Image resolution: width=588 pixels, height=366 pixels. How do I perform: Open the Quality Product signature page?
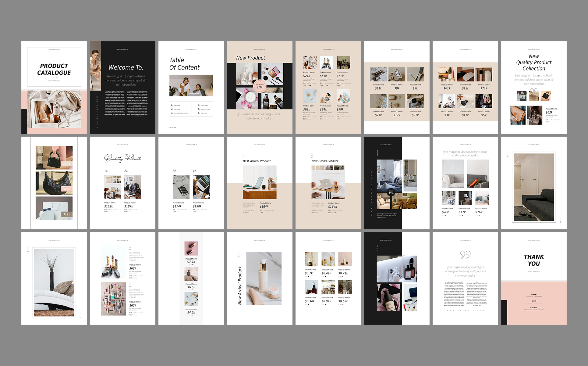coord(122,183)
